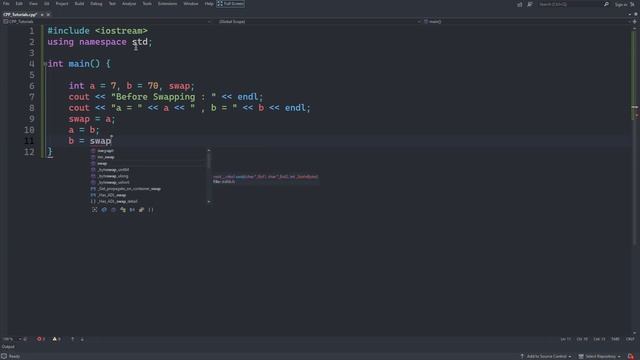640x360 pixels.
Task: Select the 'swap' autocomplete suggestion
Action: coord(147,163)
